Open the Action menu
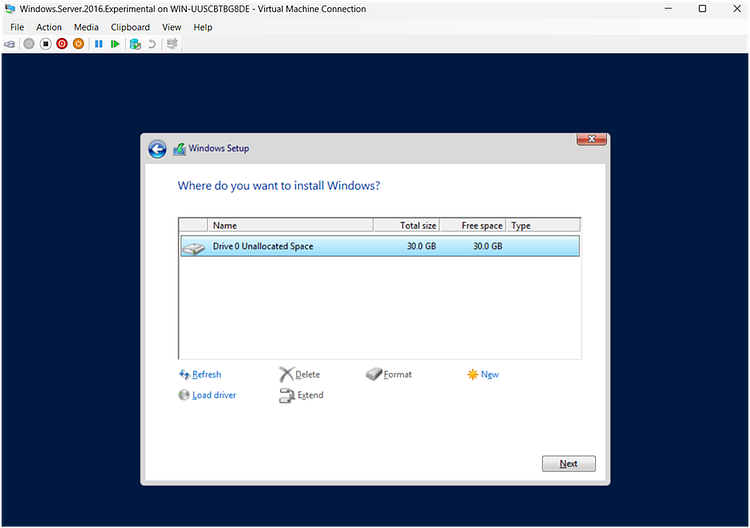 click(x=49, y=27)
